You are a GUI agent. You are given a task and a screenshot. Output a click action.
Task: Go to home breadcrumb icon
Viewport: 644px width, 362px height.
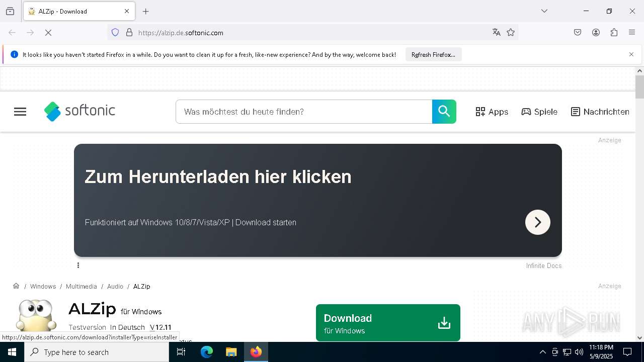click(x=16, y=286)
